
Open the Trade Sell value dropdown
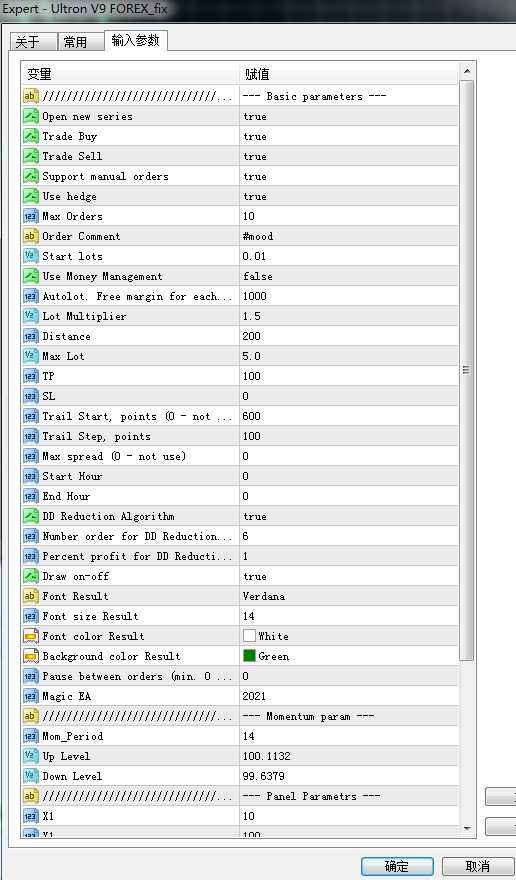click(349, 156)
